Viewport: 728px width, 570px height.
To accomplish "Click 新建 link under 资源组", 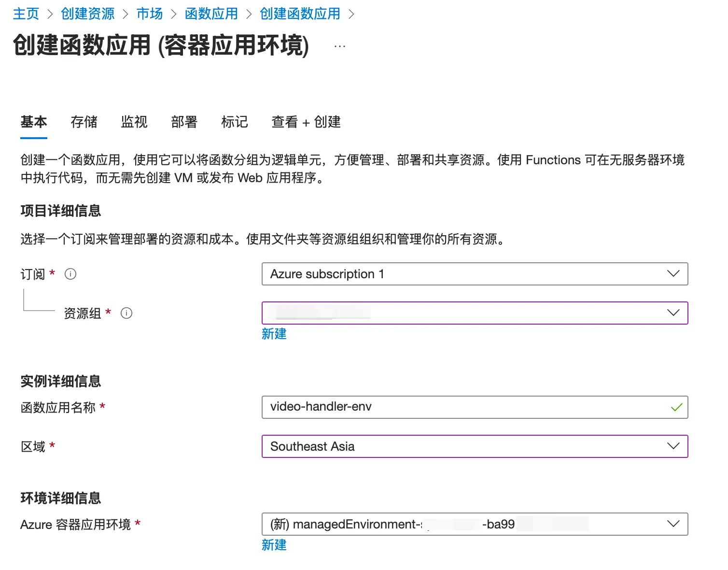I will [x=274, y=334].
